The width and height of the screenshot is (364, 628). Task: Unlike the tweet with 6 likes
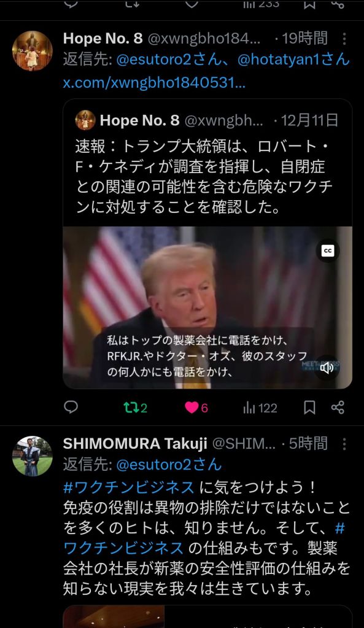coord(196,408)
